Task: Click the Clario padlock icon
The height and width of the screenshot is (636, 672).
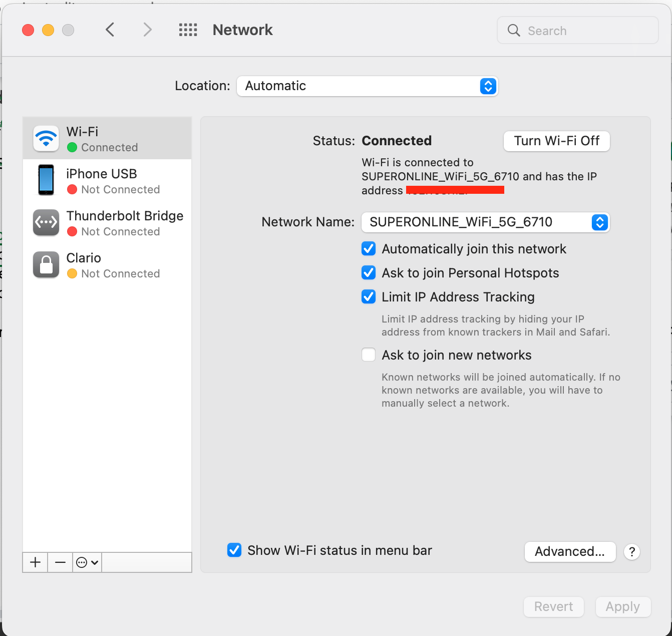Action: pyautogui.click(x=46, y=264)
